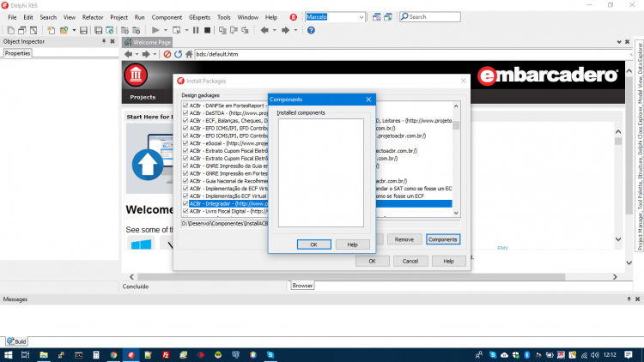Viewport: 644px width, 362px height.
Task: Click the Stop program toolbar icon
Action: (208, 30)
